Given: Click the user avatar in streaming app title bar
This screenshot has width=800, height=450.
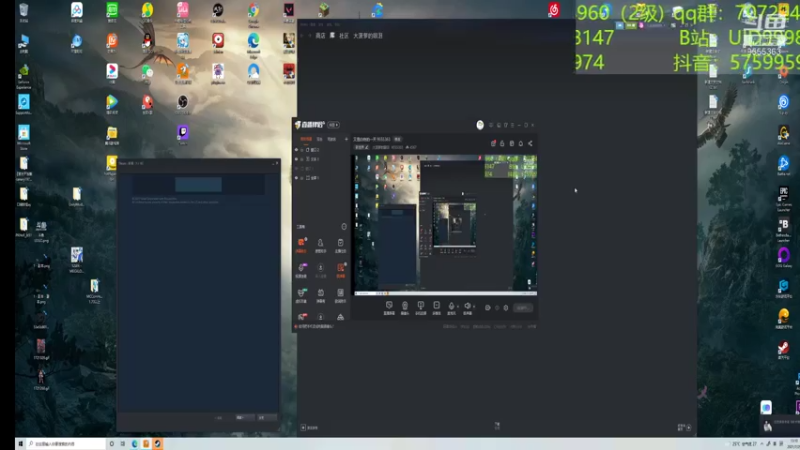Looking at the screenshot, I should pos(480,125).
